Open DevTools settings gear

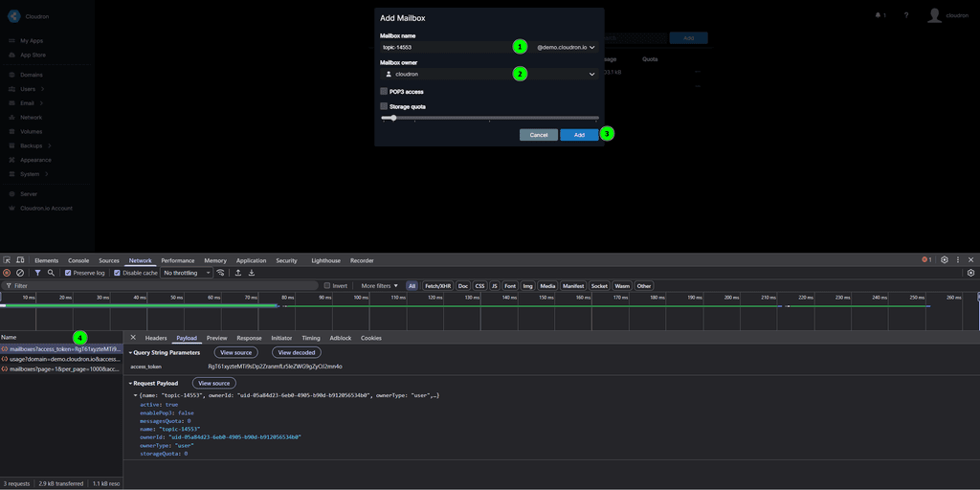[945, 259]
